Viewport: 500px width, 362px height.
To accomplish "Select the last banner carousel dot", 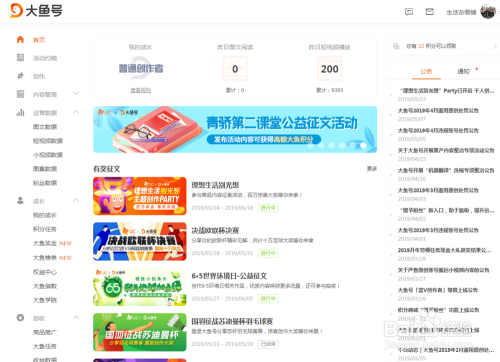I will tap(363, 145).
